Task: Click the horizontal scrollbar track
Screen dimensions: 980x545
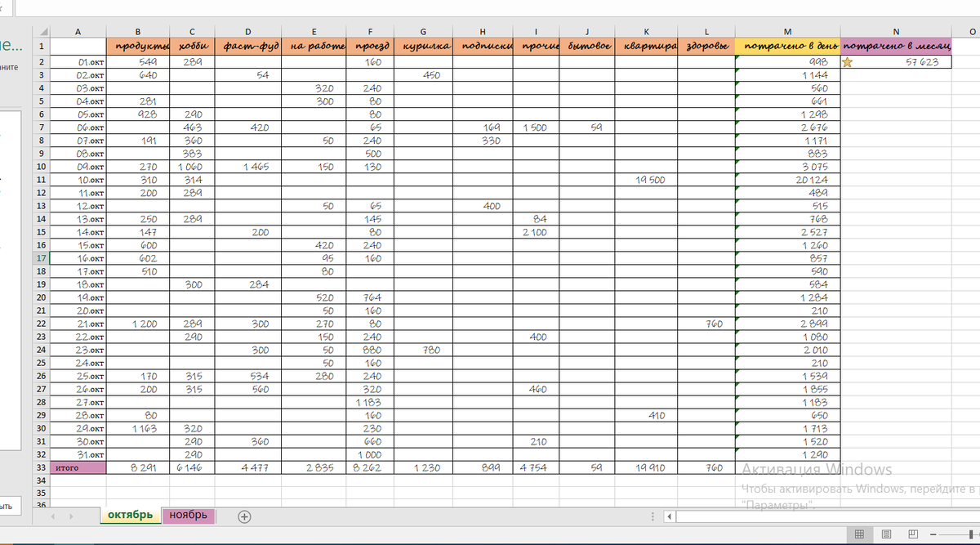Action: click(827, 516)
